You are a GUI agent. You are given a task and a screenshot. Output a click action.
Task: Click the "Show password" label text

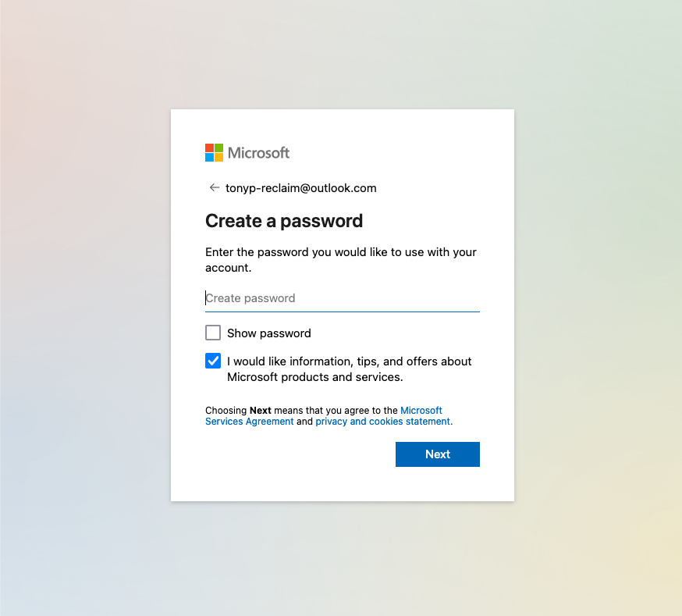tap(269, 333)
